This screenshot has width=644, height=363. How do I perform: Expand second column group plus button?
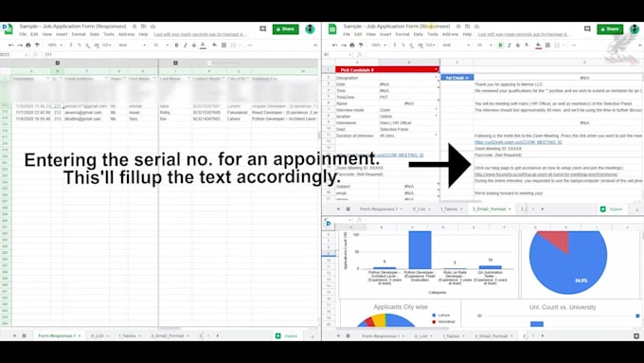pyautogui.click(x=175, y=63)
